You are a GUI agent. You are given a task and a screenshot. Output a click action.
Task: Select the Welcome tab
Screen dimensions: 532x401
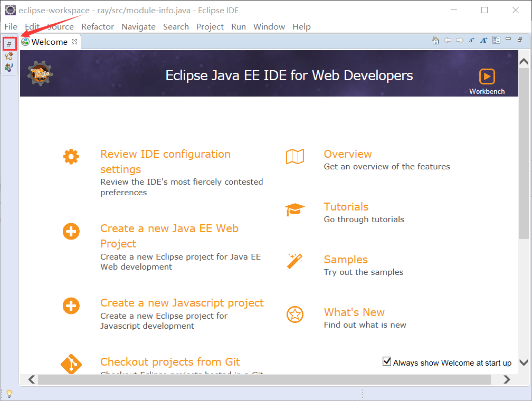point(50,42)
